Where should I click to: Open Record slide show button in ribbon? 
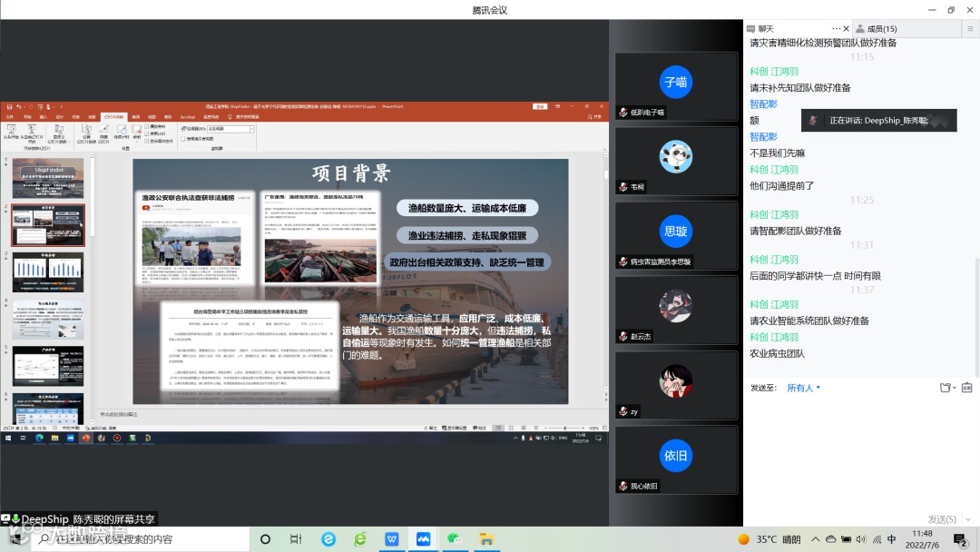[136, 132]
